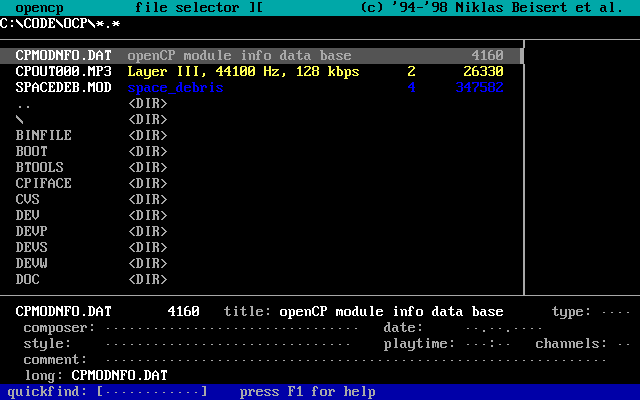The image size is (640, 400).
Task: Select the SPACEDEB.MOD module file
Action: tap(63, 88)
